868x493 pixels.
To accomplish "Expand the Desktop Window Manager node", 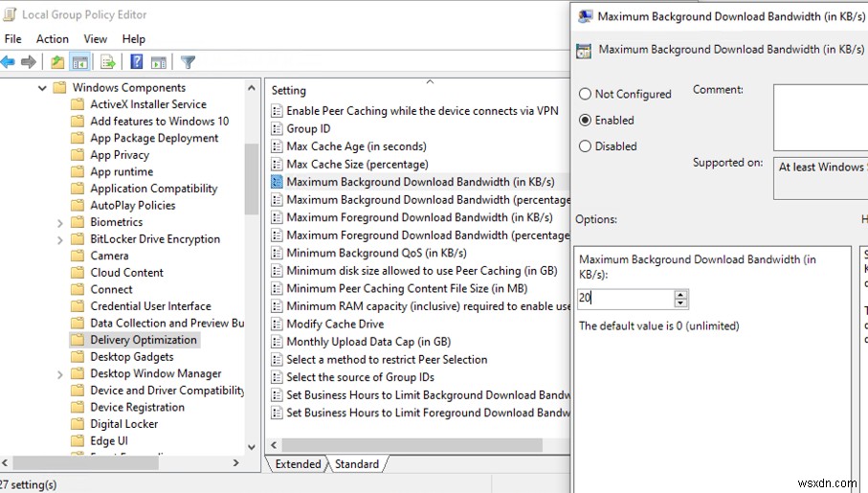I will tap(60, 374).
